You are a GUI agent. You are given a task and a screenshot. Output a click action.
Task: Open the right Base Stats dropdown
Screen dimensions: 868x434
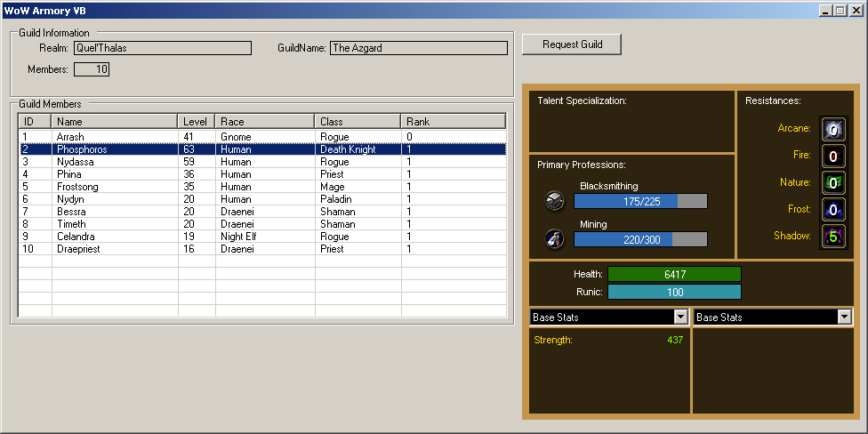click(x=844, y=317)
